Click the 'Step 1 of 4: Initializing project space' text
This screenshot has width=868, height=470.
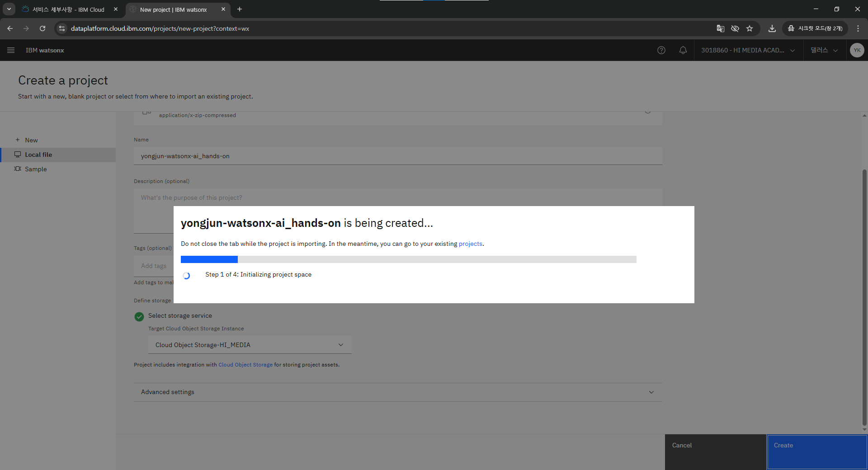[259, 274]
